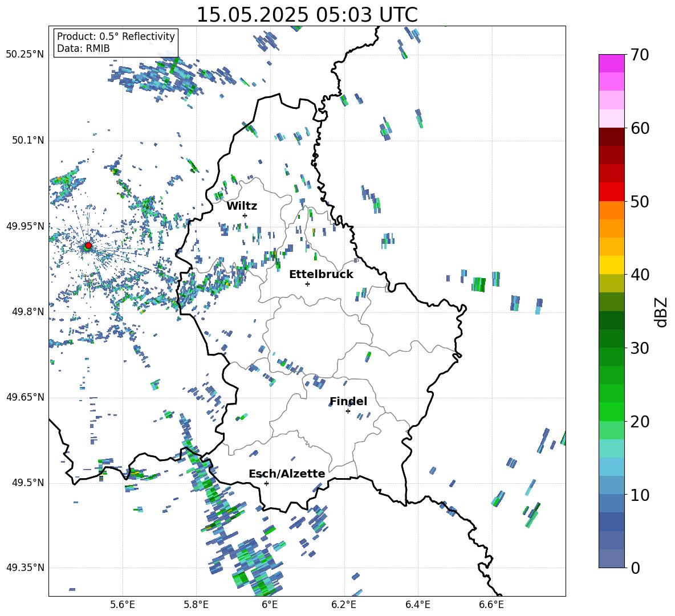
Task: Click the orange colorbar segment just below 50
Action: [611, 210]
